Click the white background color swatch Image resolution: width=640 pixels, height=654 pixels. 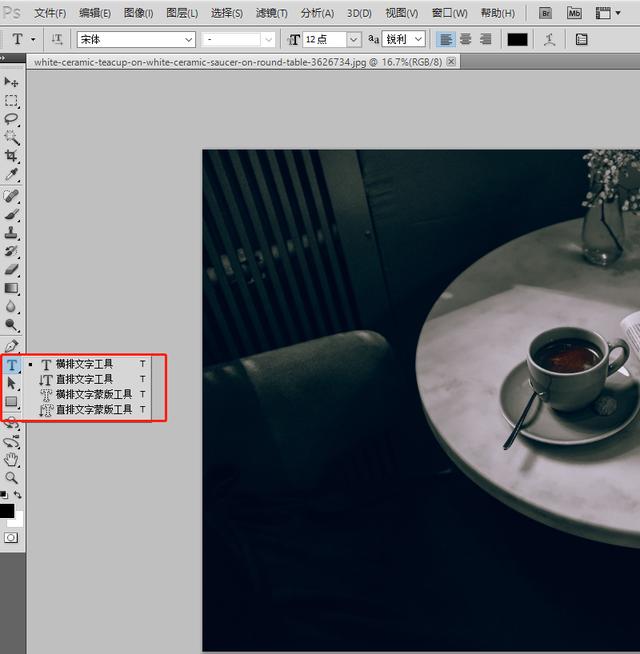pos(18,521)
